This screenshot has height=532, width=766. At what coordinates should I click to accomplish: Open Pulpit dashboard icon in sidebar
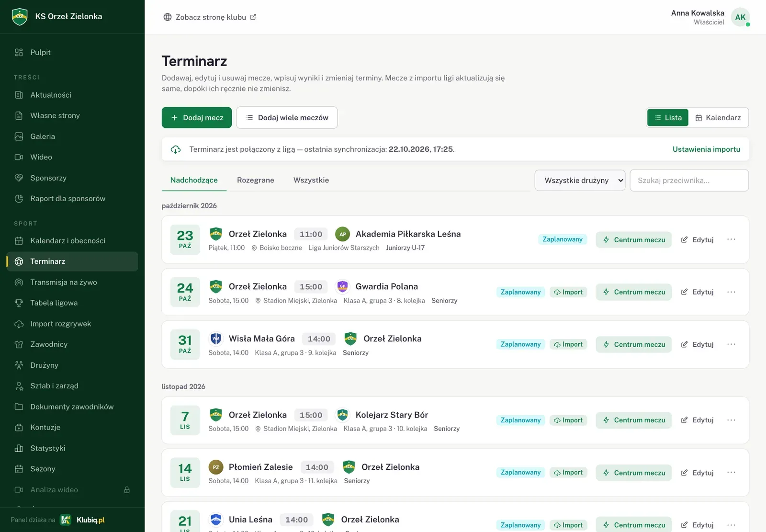coord(19,52)
